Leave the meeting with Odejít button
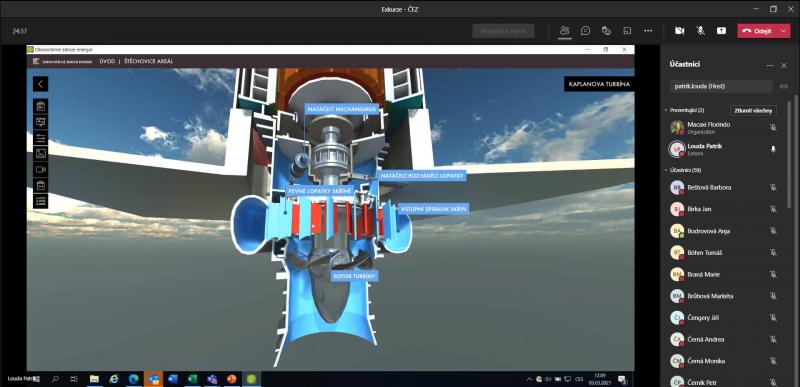This screenshot has height=387, width=800. click(x=758, y=31)
